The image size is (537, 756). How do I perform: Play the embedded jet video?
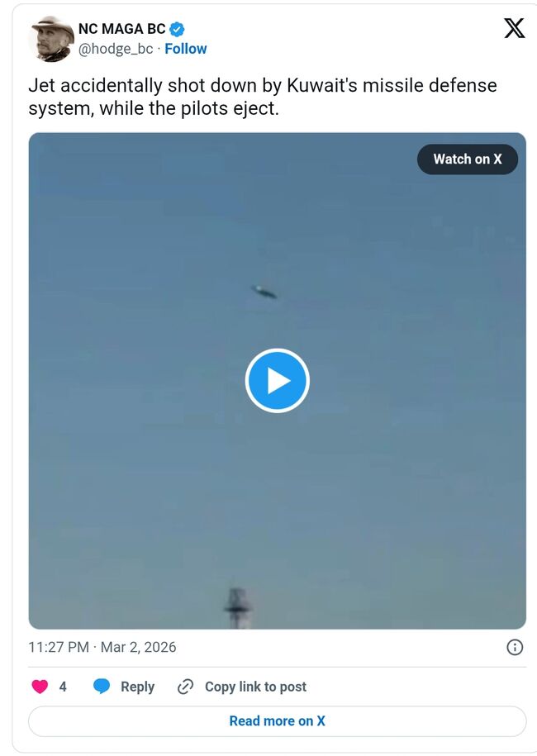click(x=277, y=380)
